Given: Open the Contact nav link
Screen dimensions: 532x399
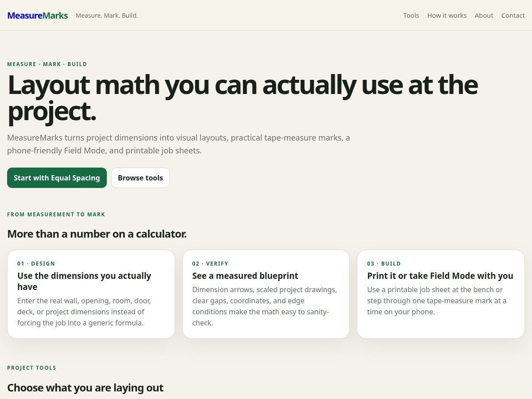Looking at the screenshot, I should pos(513,16).
